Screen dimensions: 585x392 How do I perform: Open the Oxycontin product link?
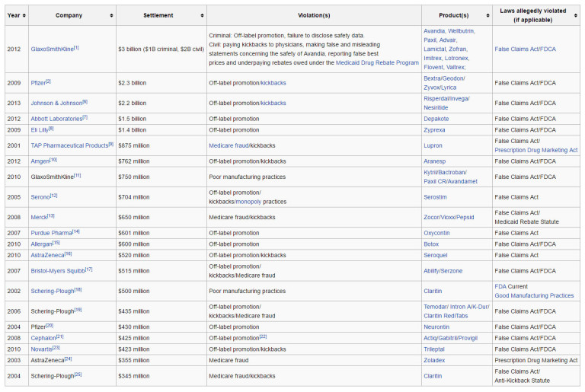[x=436, y=233]
